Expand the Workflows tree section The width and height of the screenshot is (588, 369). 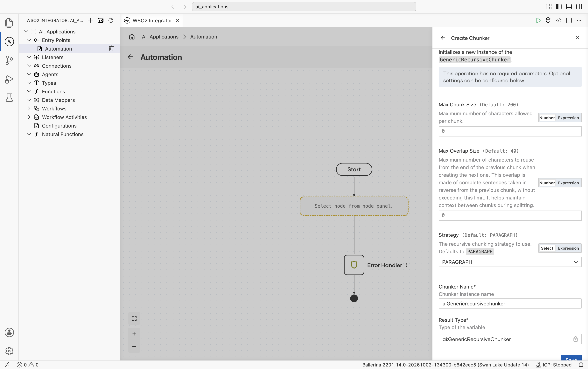coord(29,108)
